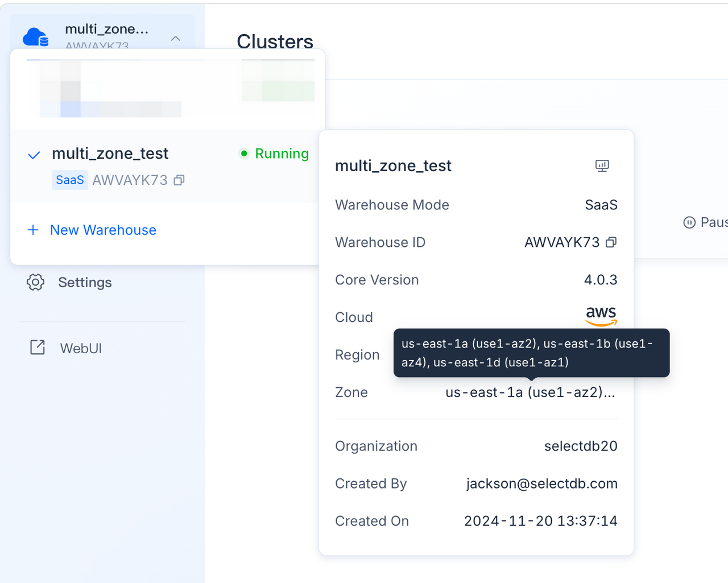Viewport: 728px width, 583px height.
Task: Collapse the warehouse selector chevron
Action: (x=176, y=39)
